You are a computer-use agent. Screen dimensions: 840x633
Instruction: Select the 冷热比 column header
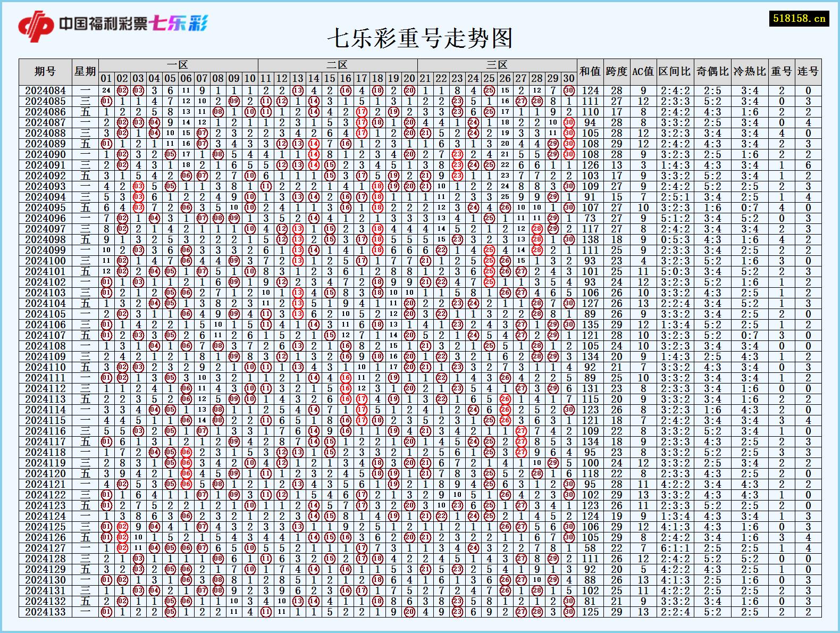pos(750,72)
